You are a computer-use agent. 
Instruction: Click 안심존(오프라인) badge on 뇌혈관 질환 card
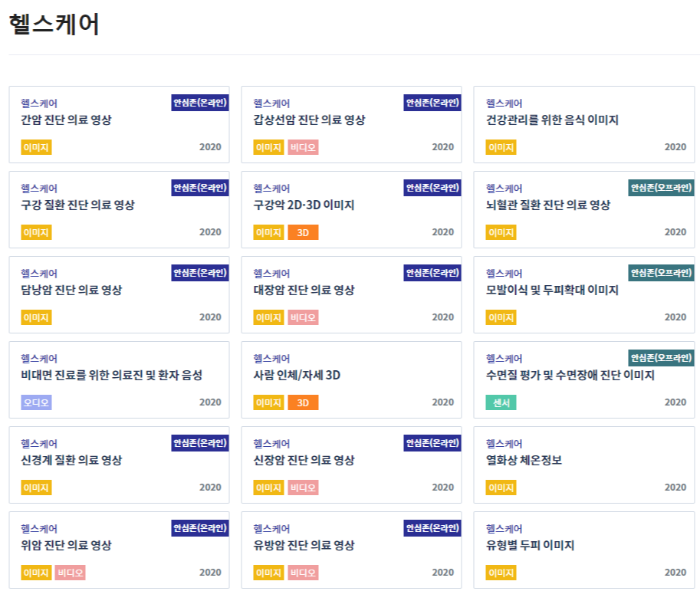point(661,188)
